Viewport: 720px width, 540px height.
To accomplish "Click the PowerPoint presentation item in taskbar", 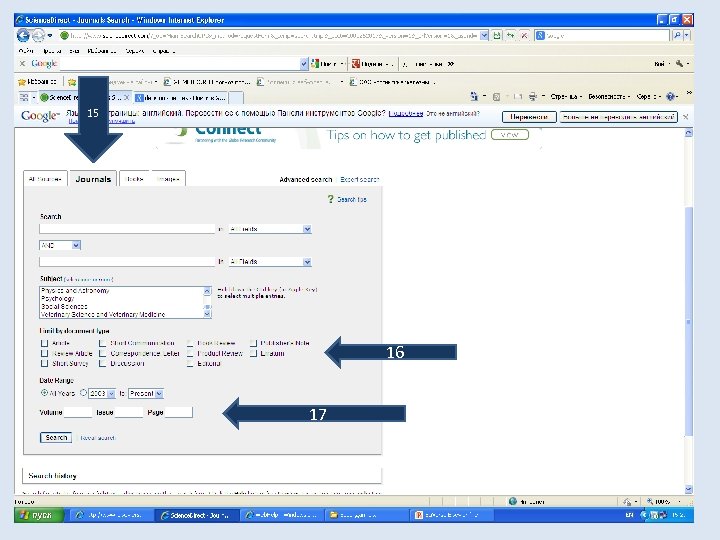I will (x=450, y=515).
